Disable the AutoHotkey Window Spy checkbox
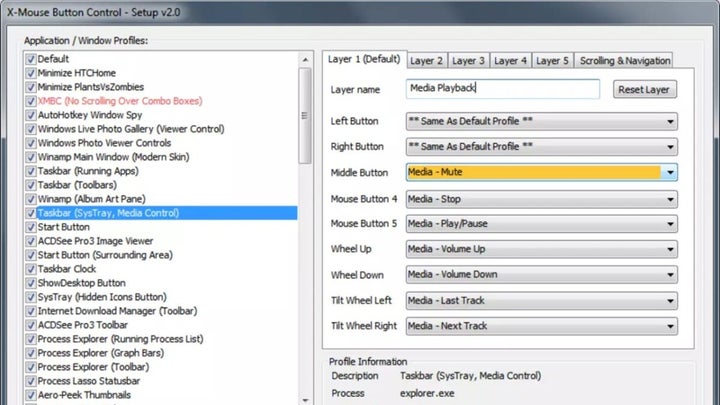 (31, 115)
